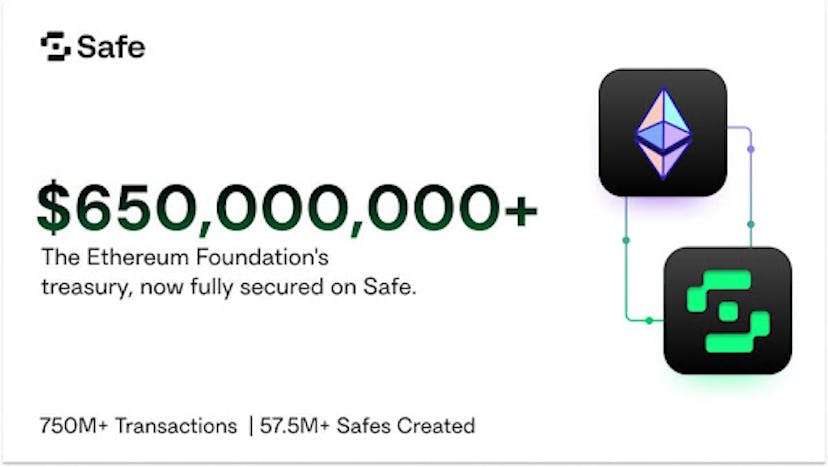Click the divider bar between the statistics
This screenshot has height=467, width=828.
pyautogui.click(x=249, y=426)
